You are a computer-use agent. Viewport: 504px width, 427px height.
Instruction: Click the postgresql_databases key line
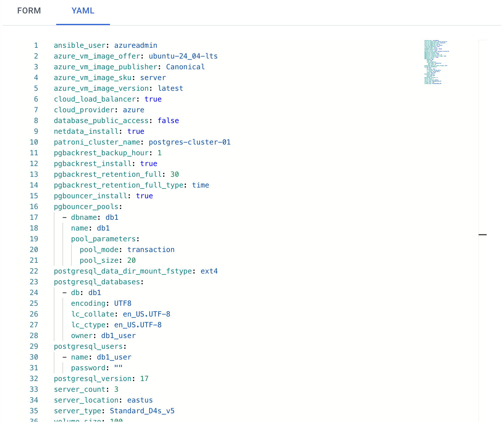[97, 282]
